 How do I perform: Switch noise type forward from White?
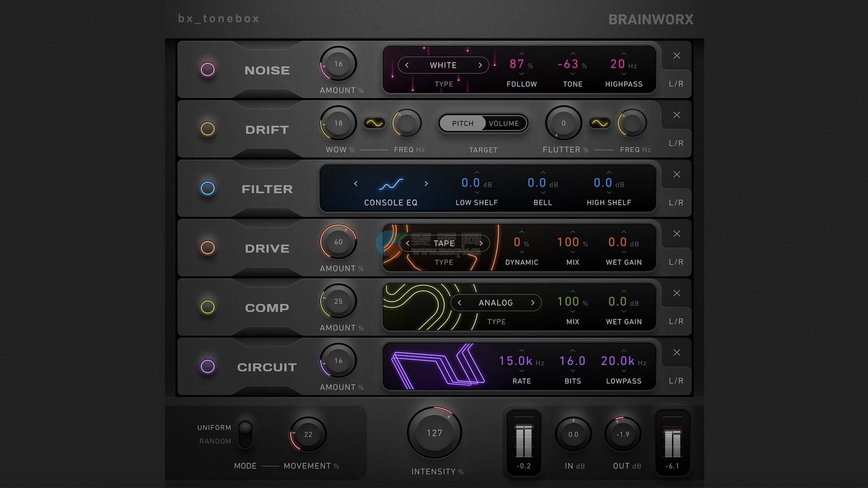(x=480, y=65)
